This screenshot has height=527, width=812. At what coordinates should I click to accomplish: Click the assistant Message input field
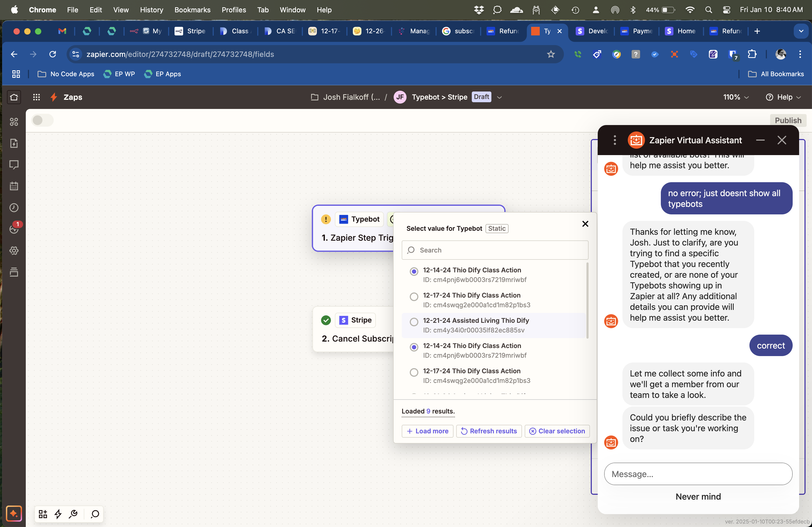click(x=698, y=474)
